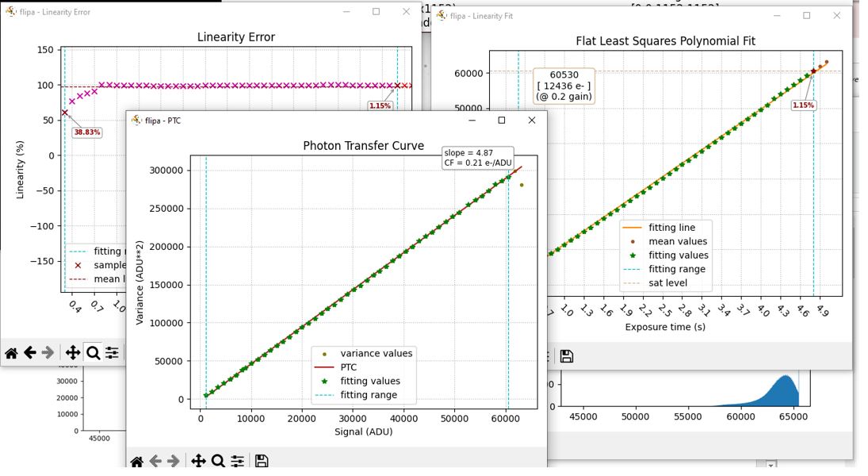Click the 60530 saturation level annotation box
Viewport: 868px width, 476px height.
(564, 86)
